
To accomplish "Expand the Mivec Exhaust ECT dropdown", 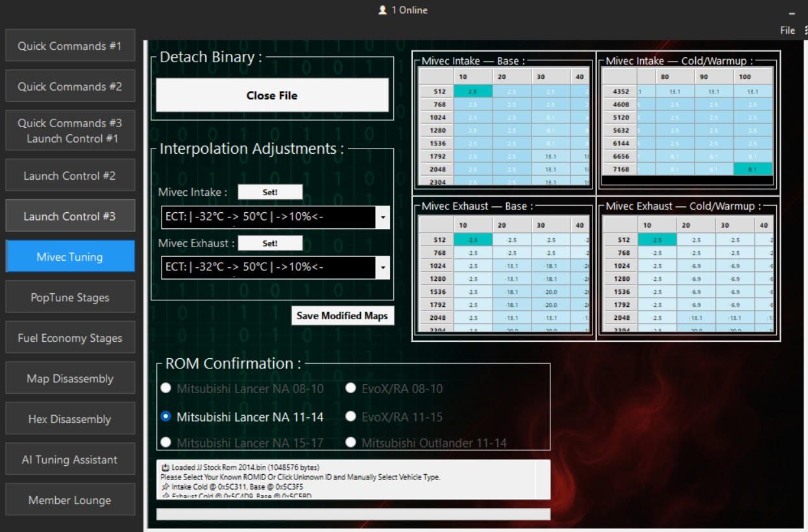I will (x=383, y=267).
